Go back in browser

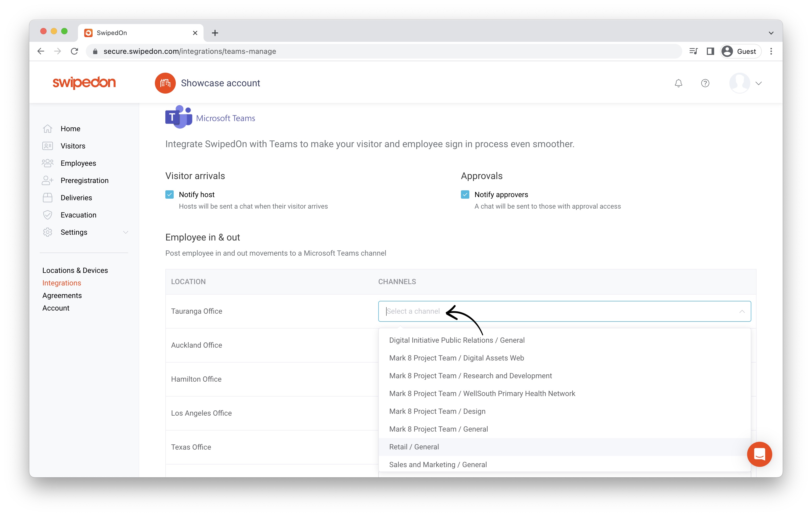coord(41,51)
